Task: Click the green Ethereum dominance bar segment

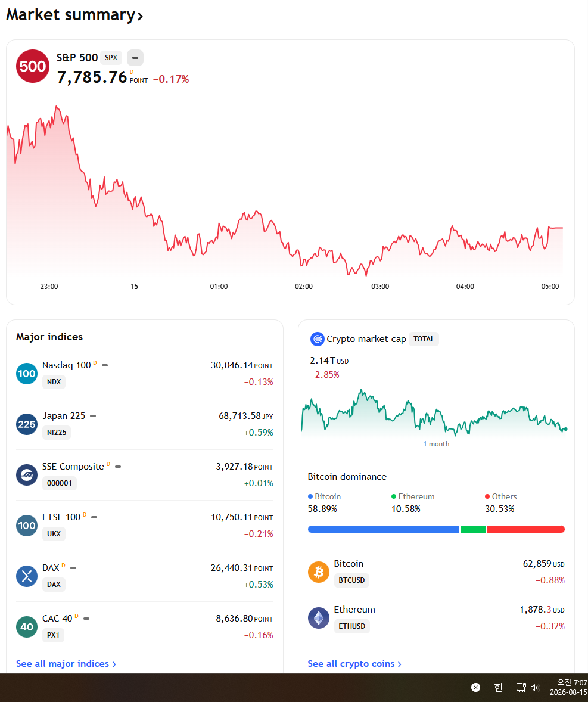Action: tap(473, 529)
